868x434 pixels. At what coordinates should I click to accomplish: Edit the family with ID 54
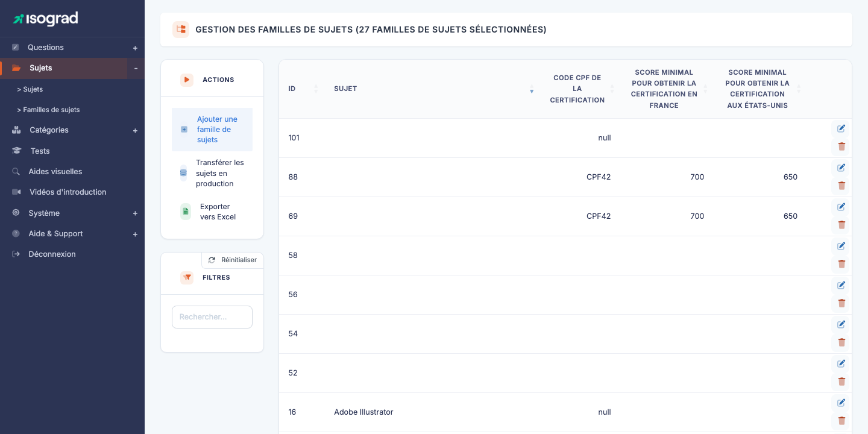point(841,324)
